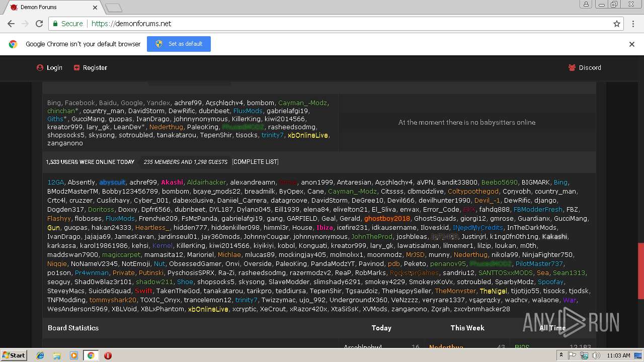The height and width of the screenshot is (362, 644).
Task: Open user profile Flashyy
Action: point(59,219)
